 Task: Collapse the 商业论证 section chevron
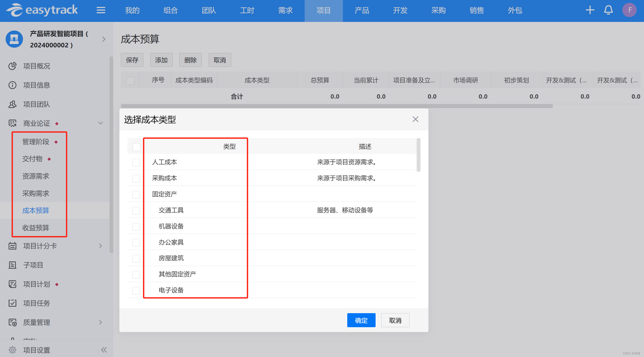[x=101, y=123]
